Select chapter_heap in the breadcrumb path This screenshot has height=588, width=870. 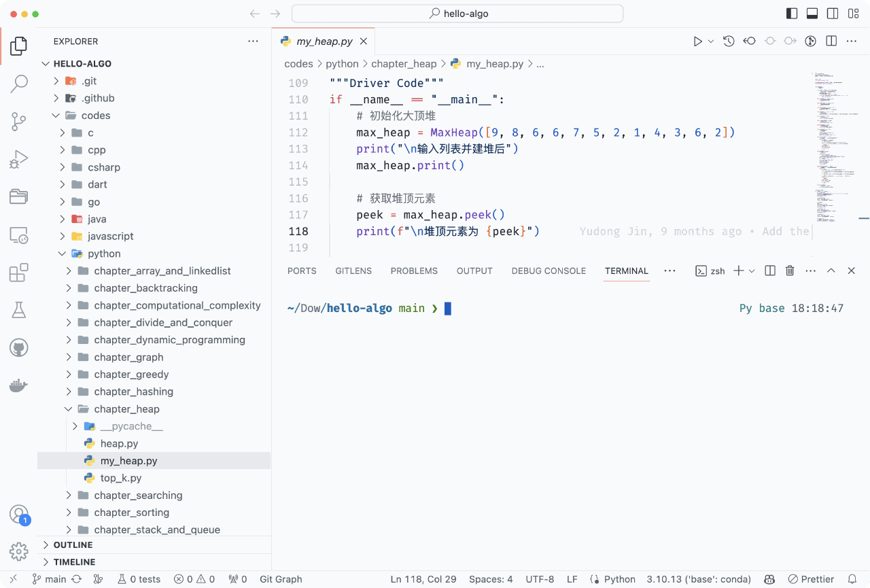[404, 63]
